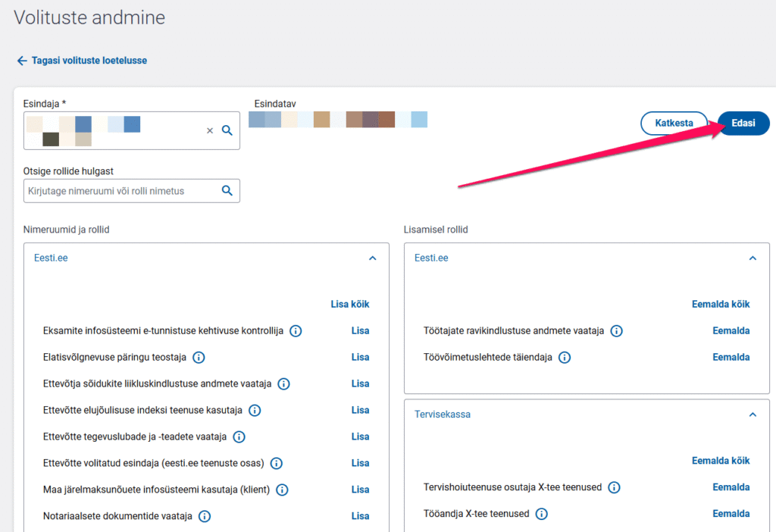Image resolution: width=776 pixels, height=532 pixels.
Task: Remove Töötajate ravikindlustuse andmete vaataja role
Action: coord(731,331)
